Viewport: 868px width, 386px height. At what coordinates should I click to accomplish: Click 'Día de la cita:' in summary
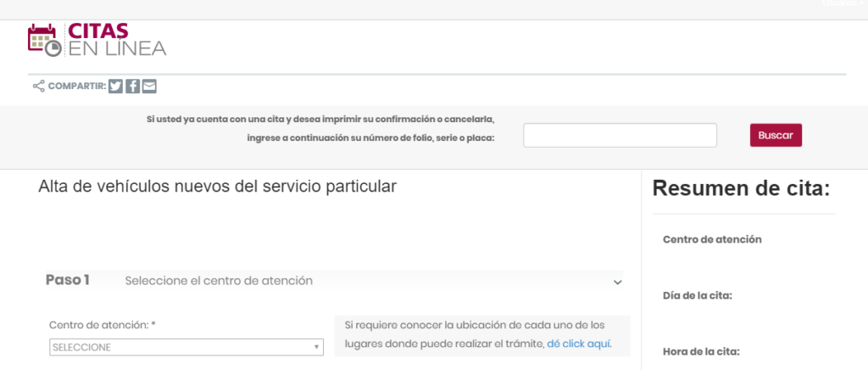point(697,296)
